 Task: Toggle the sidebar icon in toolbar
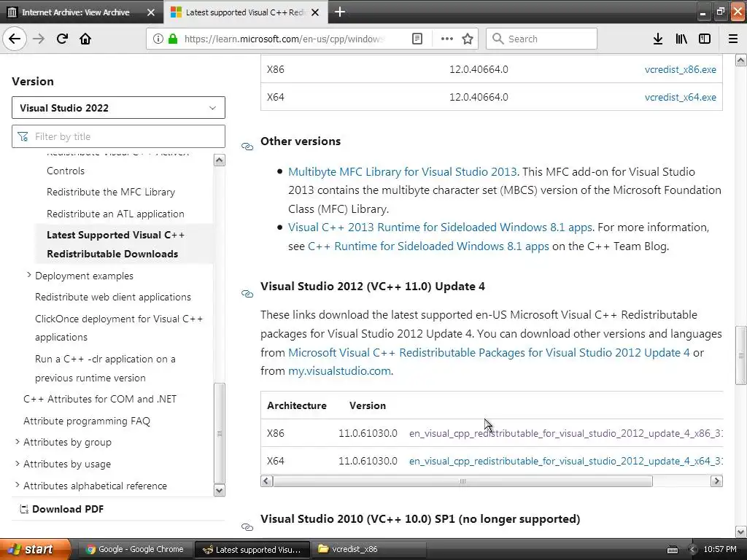point(705,39)
